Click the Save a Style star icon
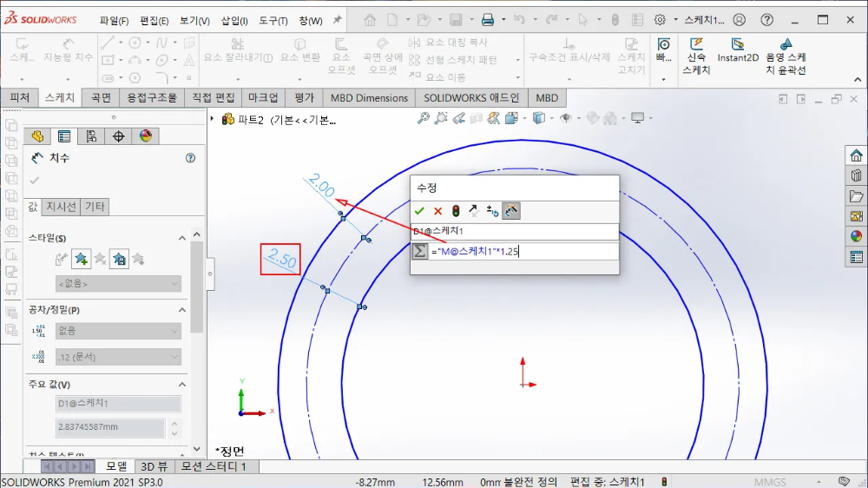Image resolution: width=868 pixels, height=488 pixels. coord(119,259)
